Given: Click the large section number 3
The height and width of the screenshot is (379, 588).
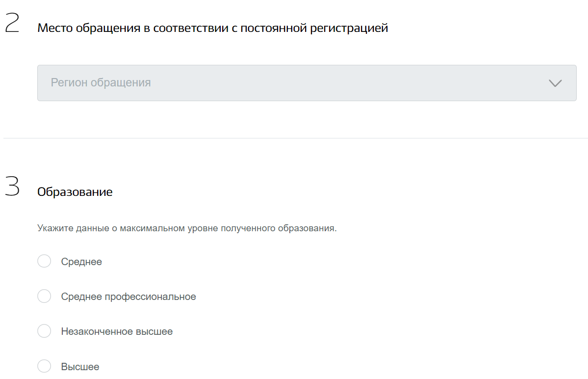Looking at the screenshot, I should 12,187.
